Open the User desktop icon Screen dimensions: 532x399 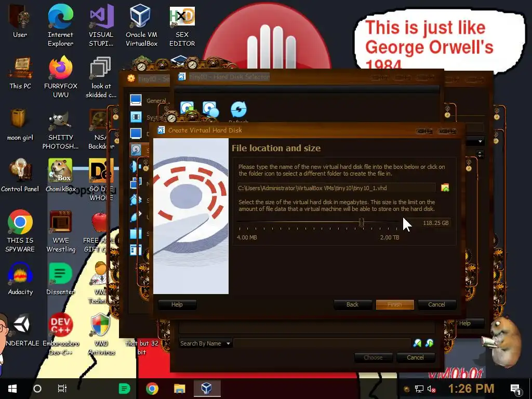[20, 21]
